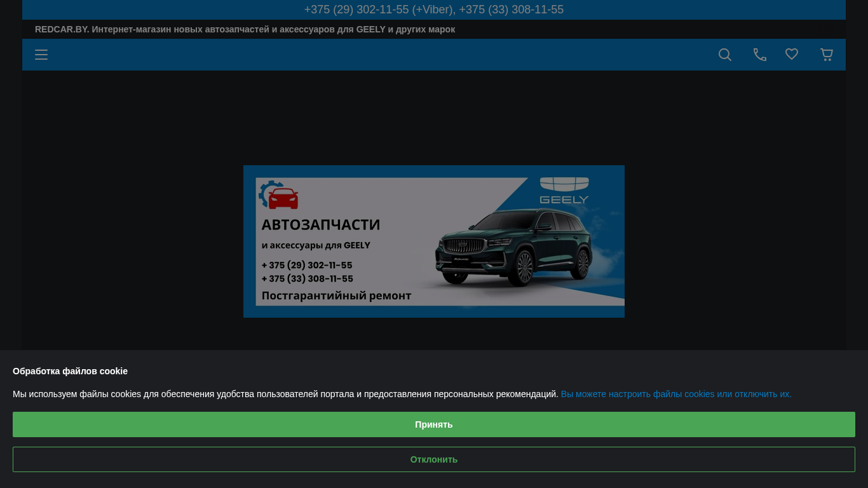Click the cookie usage description sentence
Image resolution: width=868 pixels, height=488 pixels.
[x=285, y=394]
